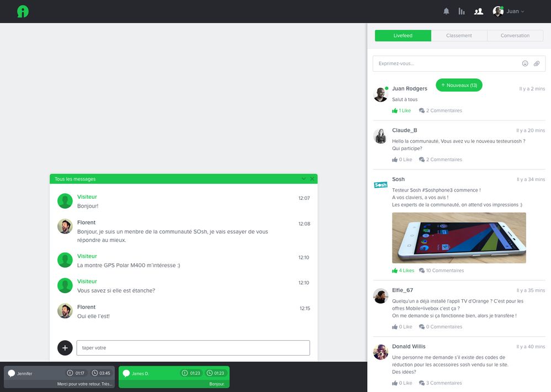
Task: Switch to the Classement tab
Action: tap(459, 35)
